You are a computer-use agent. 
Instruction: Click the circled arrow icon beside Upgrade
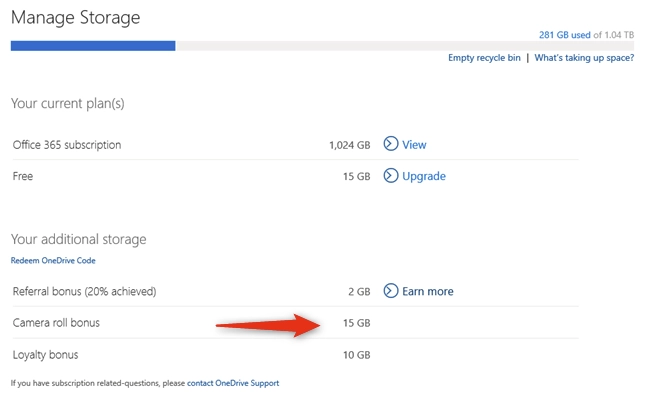(x=391, y=176)
